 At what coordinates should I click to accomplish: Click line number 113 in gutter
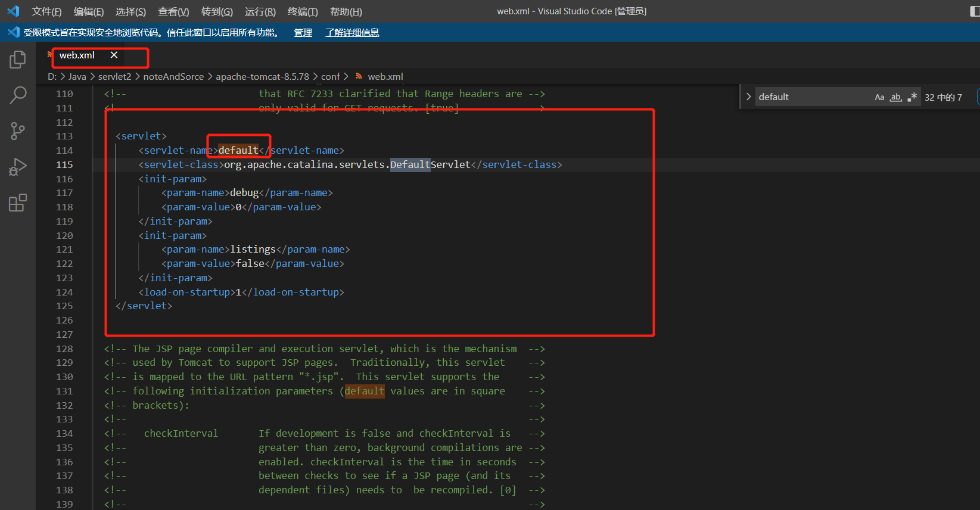tap(64, 136)
